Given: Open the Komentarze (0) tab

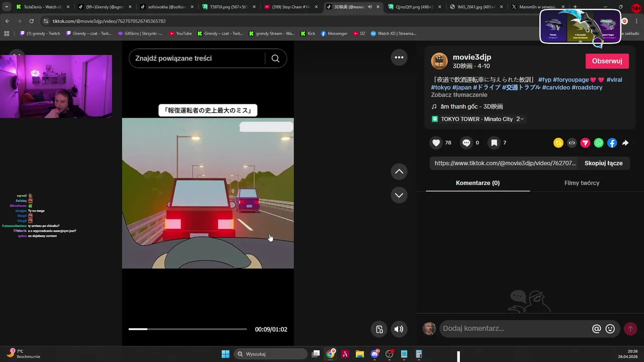Looking at the screenshot, I should [x=477, y=183].
